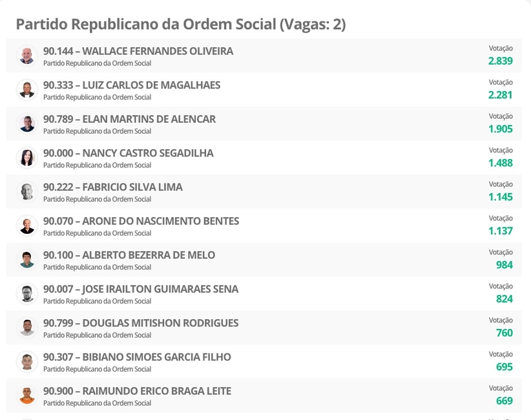
Task: Click the 1.137 vote count
Action: coord(500,231)
